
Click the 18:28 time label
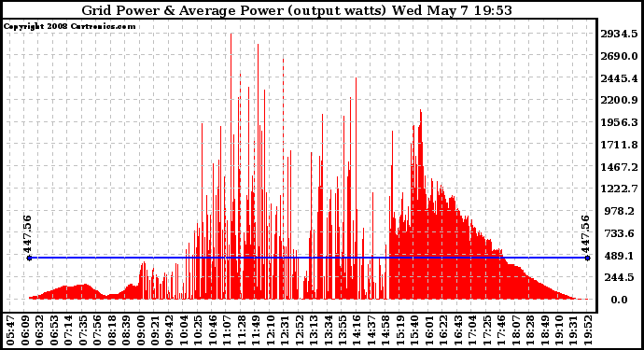530,330
